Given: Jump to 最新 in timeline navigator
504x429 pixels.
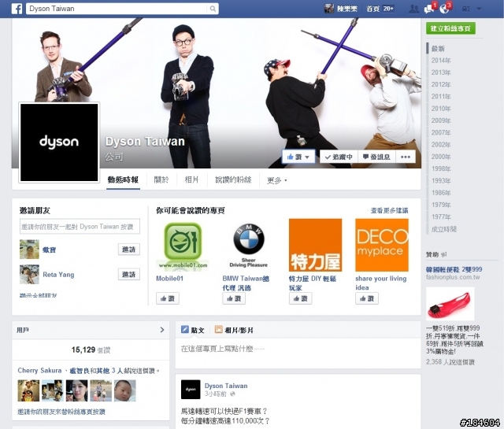Looking at the screenshot, I should pos(438,49).
